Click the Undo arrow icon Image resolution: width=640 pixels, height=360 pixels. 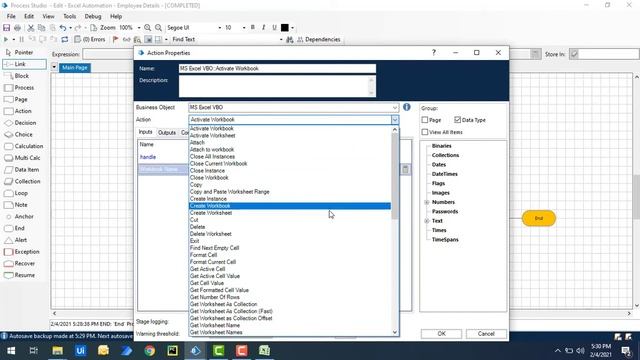[62, 28]
